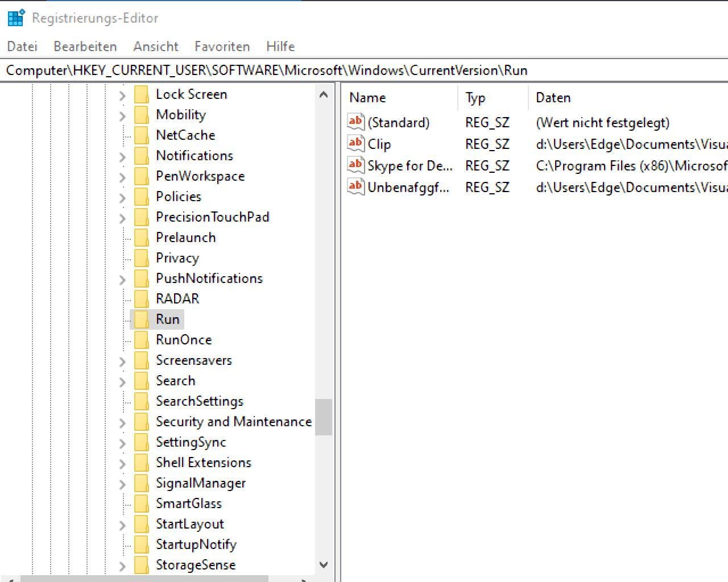Click the Screensavers folder icon
Image resolution: width=728 pixels, height=582 pixels.
tap(142, 360)
